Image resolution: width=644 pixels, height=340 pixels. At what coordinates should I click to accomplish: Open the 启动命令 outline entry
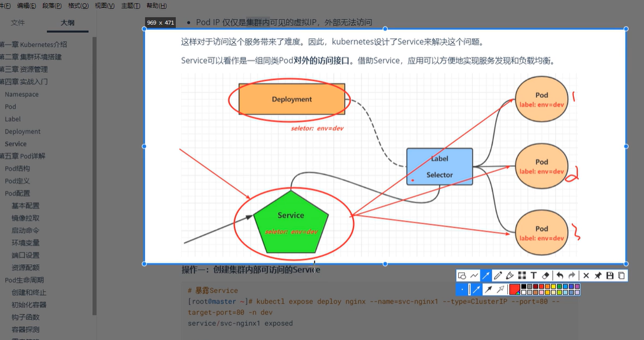coord(26,230)
